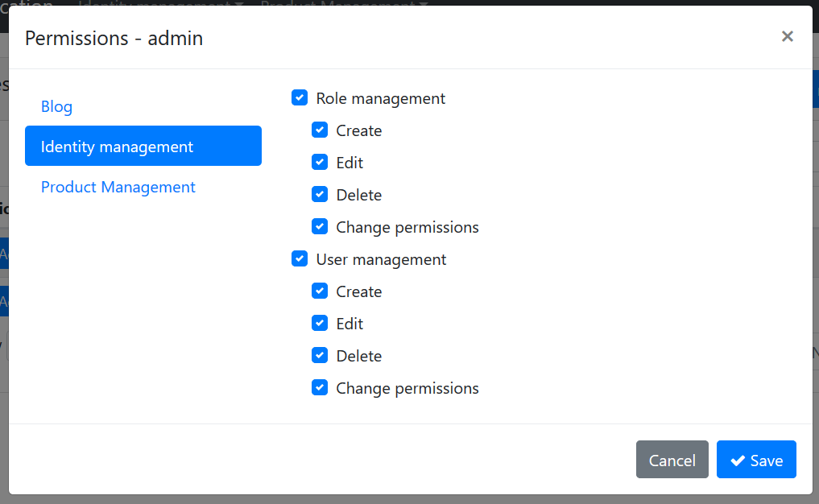This screenshot has width=819, height=504.
Task: Toggle the User management permission group
Action: point(300,258)
